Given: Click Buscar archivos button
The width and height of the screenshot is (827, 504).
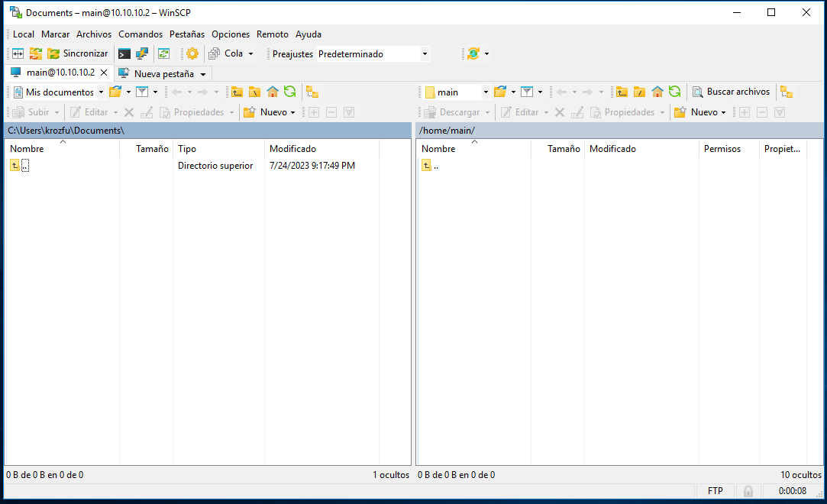Looking at the screenshot, I should pyautogui.click(x=731, y=92).
